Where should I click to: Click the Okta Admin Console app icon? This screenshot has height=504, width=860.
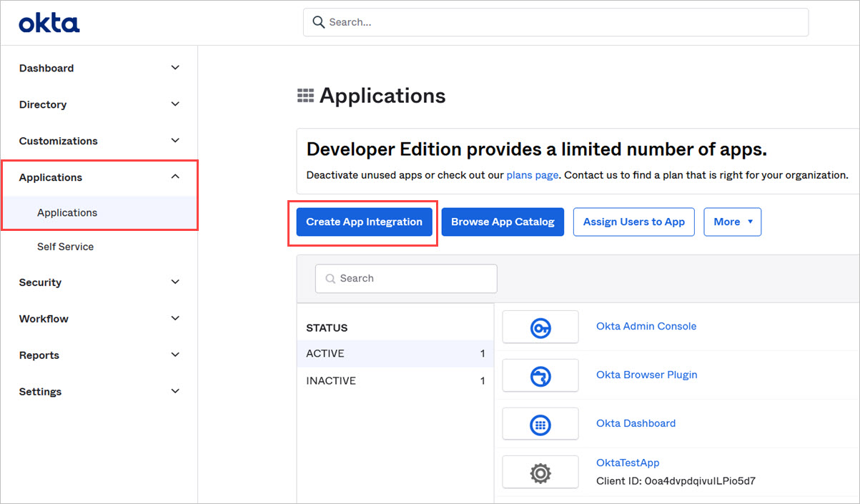[540, 327]
